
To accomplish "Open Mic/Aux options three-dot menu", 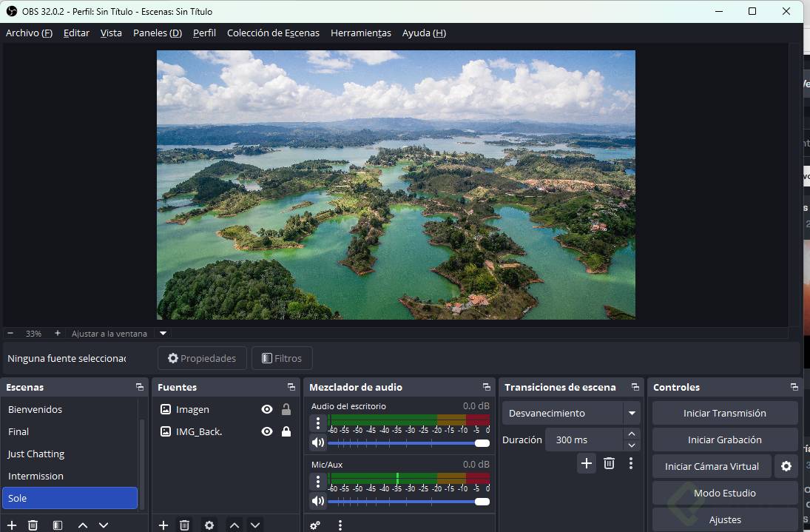I will 318,482.
